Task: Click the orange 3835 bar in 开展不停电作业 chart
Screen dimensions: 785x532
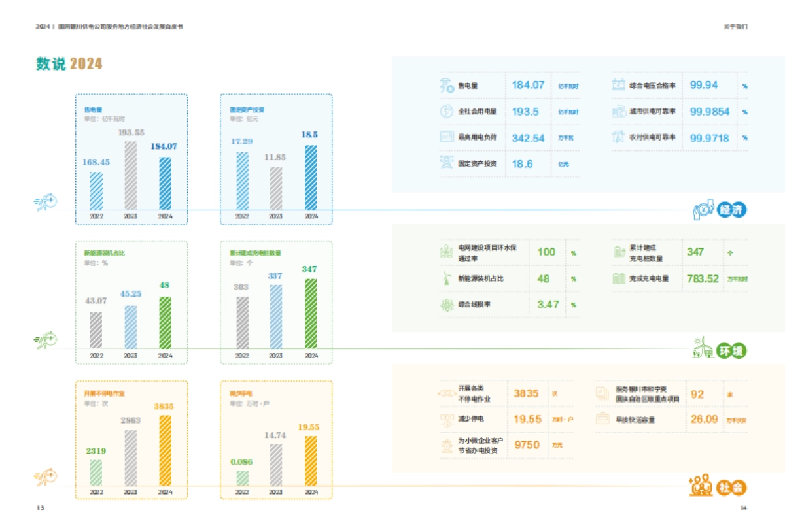Action: [166, 450]
